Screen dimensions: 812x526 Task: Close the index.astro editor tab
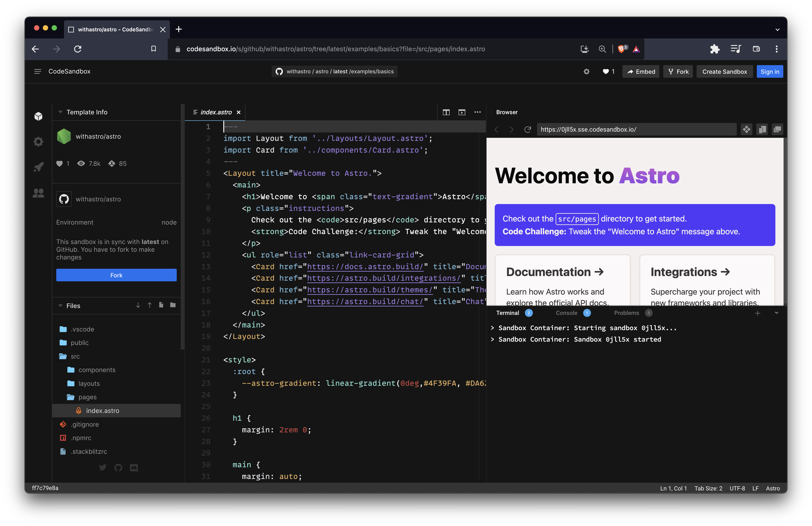coord(239,112)
